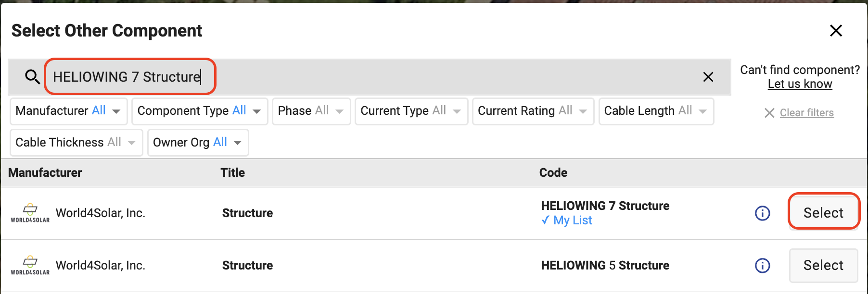Expand the Current Rating filter
Viewport: 868px width, 294px height.
click(x=533, y=111)
